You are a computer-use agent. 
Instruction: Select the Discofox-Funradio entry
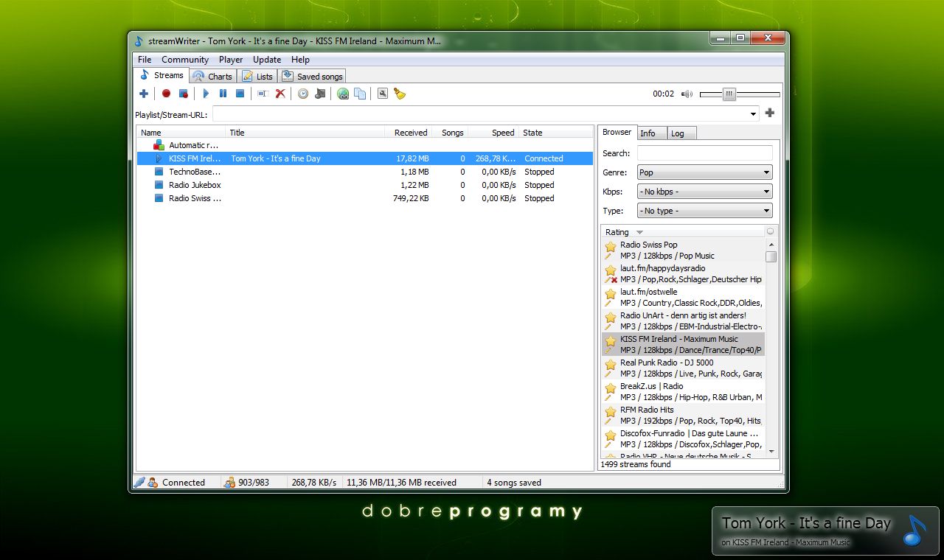tap(683, 439)
